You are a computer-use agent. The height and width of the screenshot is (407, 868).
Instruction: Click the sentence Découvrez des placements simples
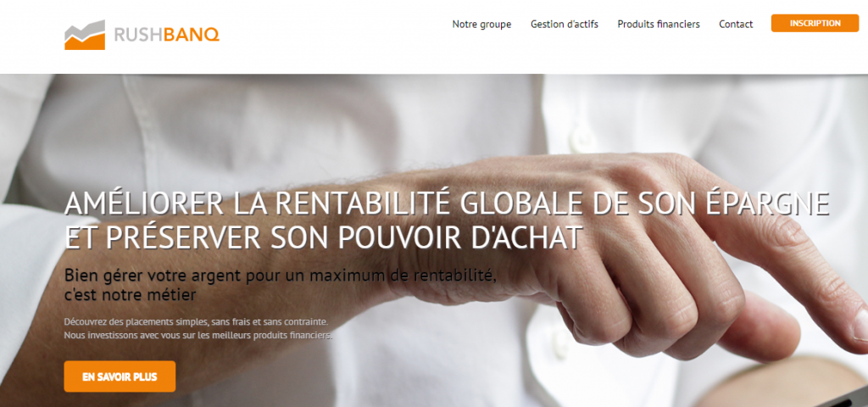click(196, 321)
